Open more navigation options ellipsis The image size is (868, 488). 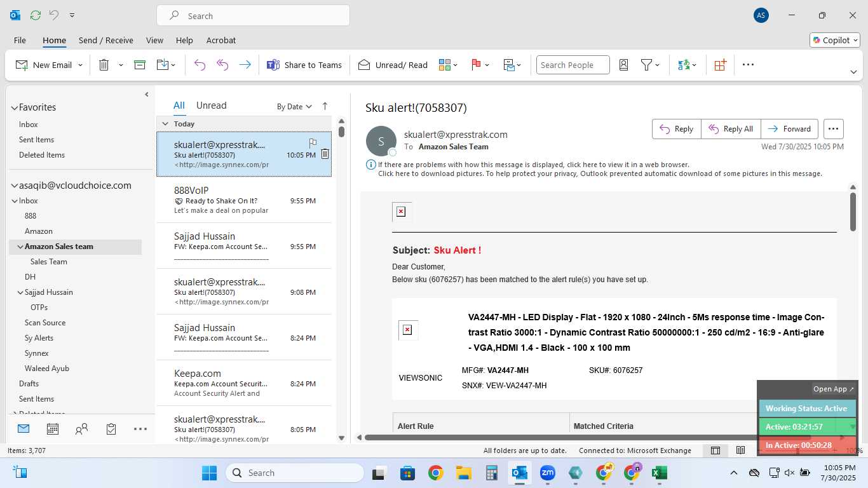pos(140,430)
